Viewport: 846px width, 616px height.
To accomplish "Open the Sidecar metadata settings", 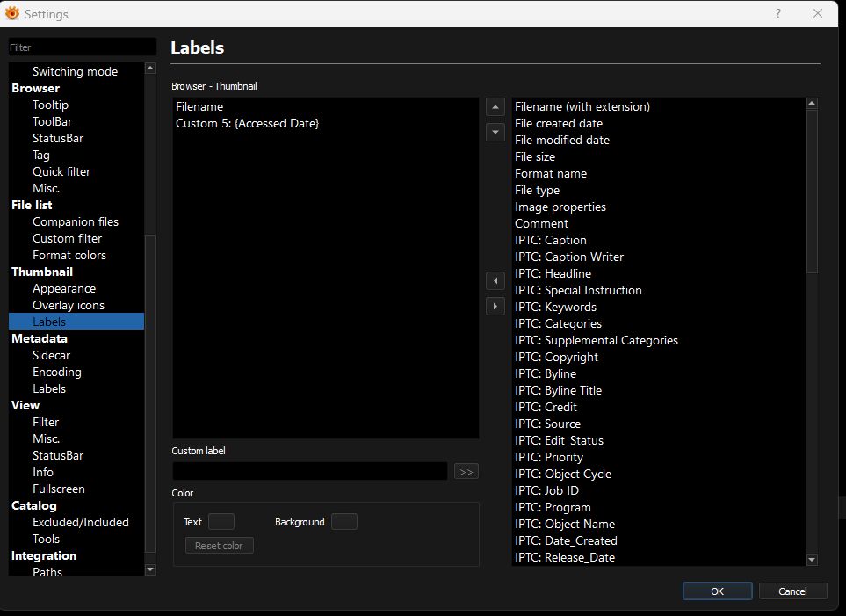I will pos(51,355).
